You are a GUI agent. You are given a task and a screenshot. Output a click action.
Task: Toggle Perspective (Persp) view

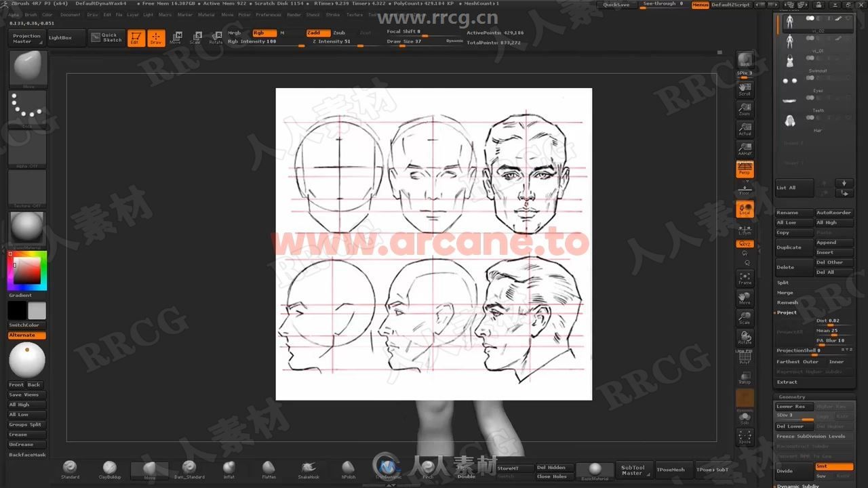pos(745,169)
